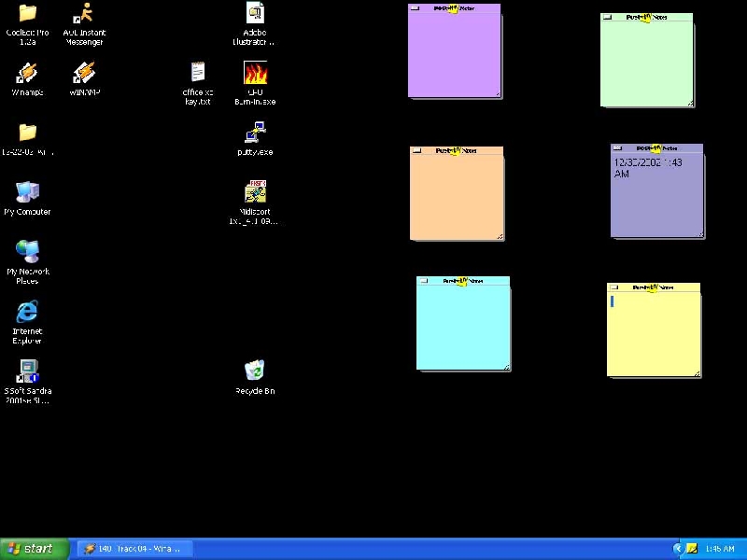The height and width of the screenshot is (560, 747).
Task: Click the Internet Explorer desktop icon
Action: (x=28, y=313)
